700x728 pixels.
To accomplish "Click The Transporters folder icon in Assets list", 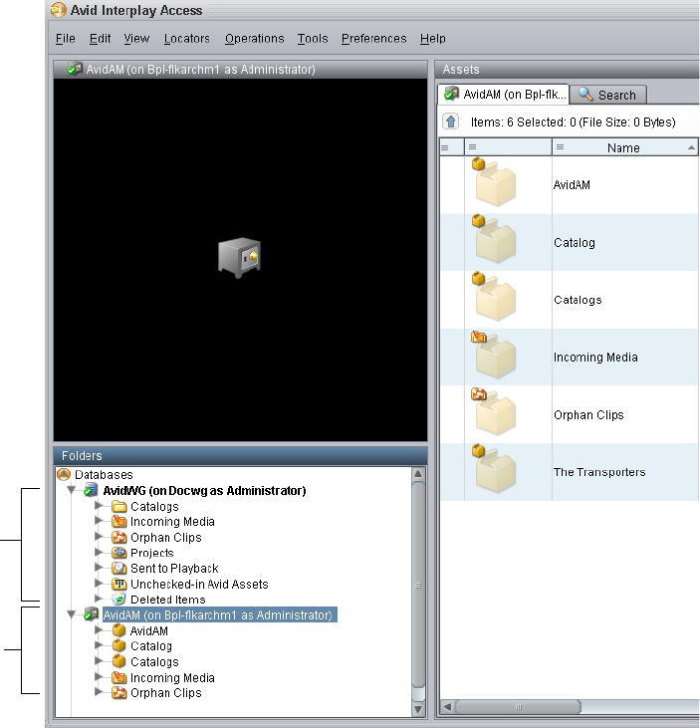I will 494,468.
